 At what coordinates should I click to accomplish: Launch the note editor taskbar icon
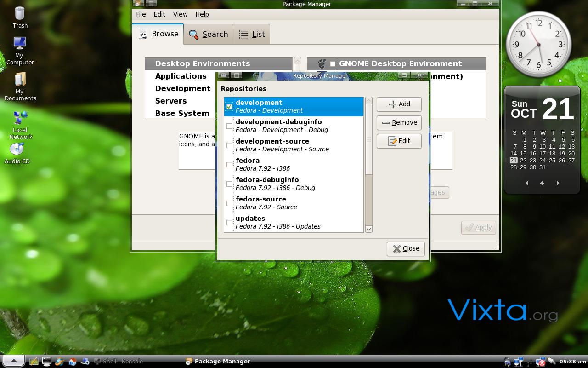tap(34, 362)
